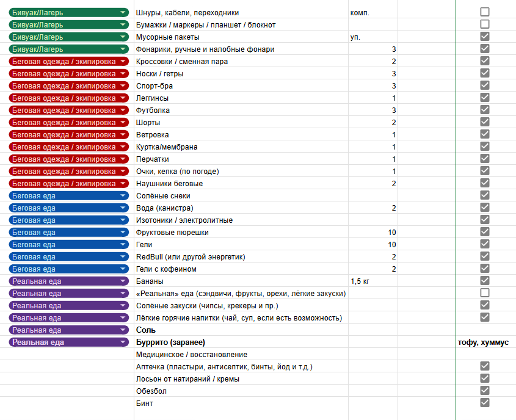516x420 pixels.
Task: Click the «комп.» unit cell
Action: 372,13
